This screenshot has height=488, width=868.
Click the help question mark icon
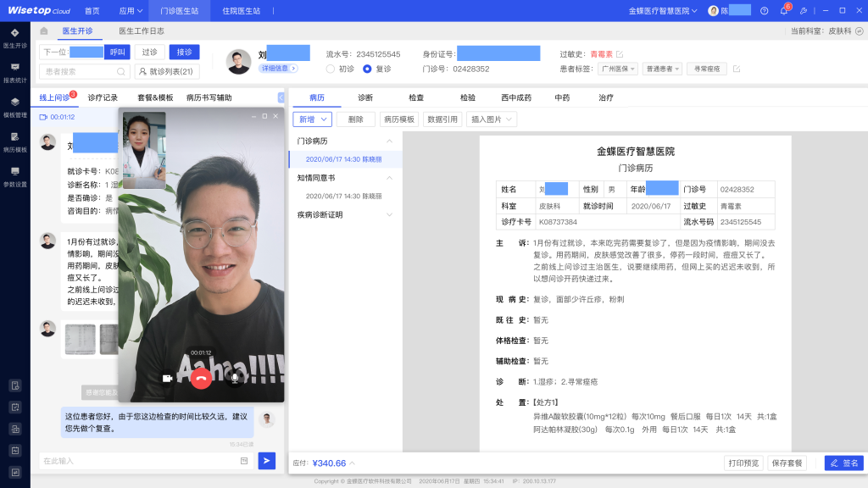764,11
